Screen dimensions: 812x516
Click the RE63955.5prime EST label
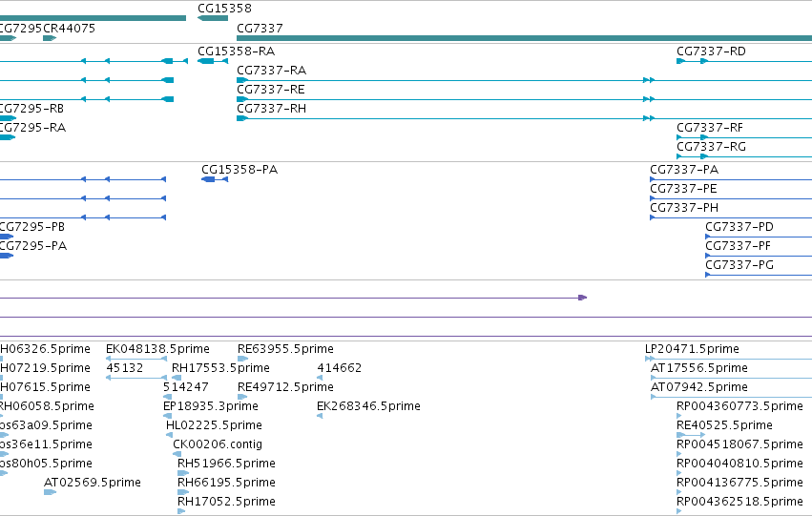(286, 349)
